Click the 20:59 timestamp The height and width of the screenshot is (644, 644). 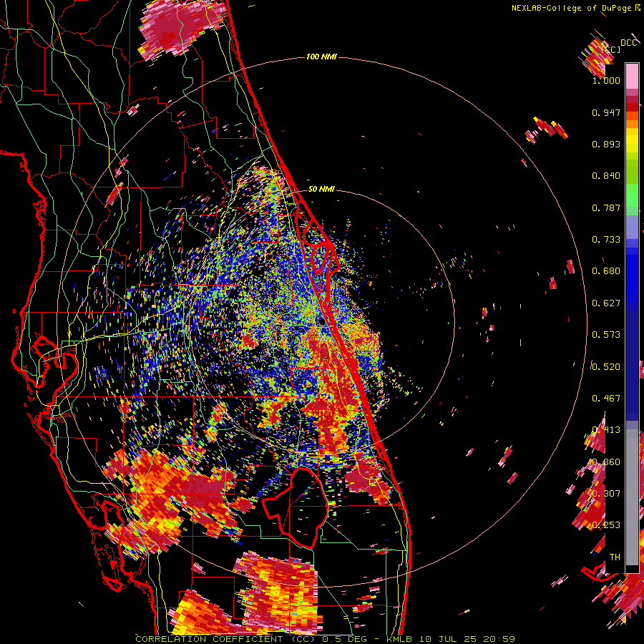[x=499, y=639]
